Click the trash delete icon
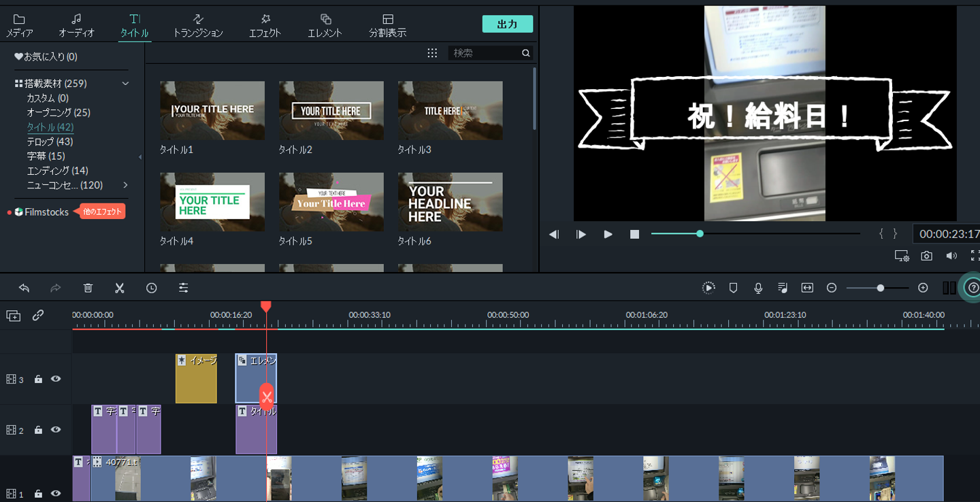The width and height of the screenshot is (980, 502). pos(88,288)
